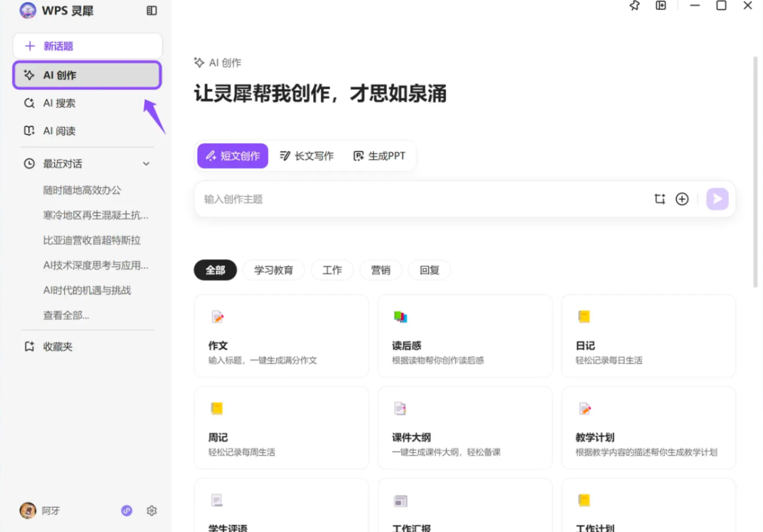Click the 学生评语 document icon
The image size is (763, 532).
(x=217, y=500)
